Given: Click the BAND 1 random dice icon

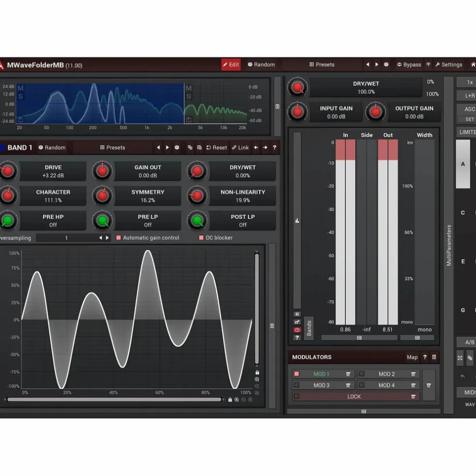Looking at the screenshot, I should coord(177,148).
